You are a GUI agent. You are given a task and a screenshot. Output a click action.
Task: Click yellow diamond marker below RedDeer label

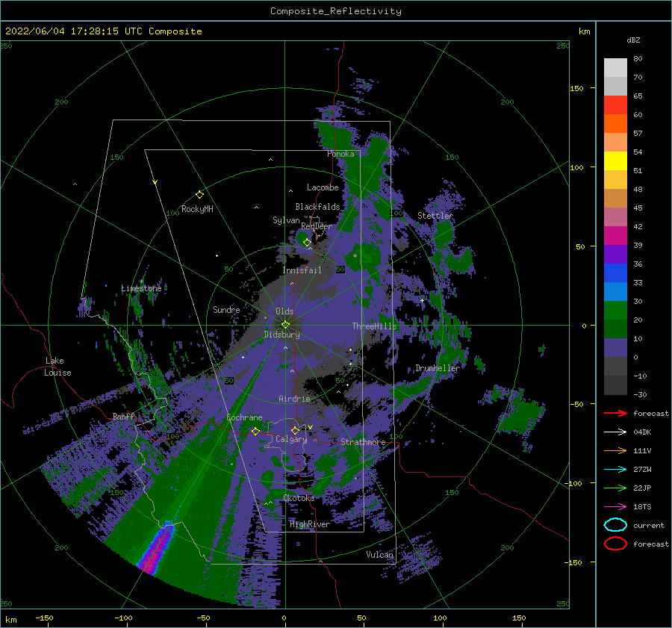(x=308, y=243)
